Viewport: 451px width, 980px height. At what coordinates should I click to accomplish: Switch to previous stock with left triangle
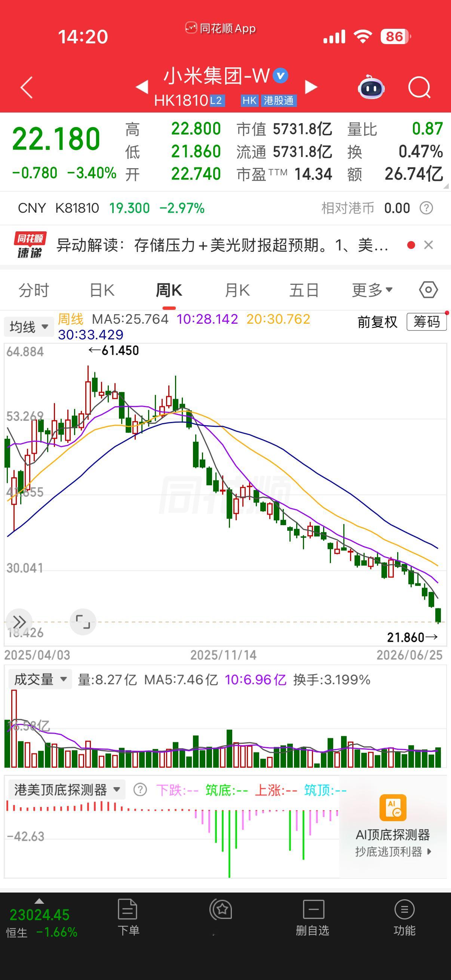coord(142,87)
